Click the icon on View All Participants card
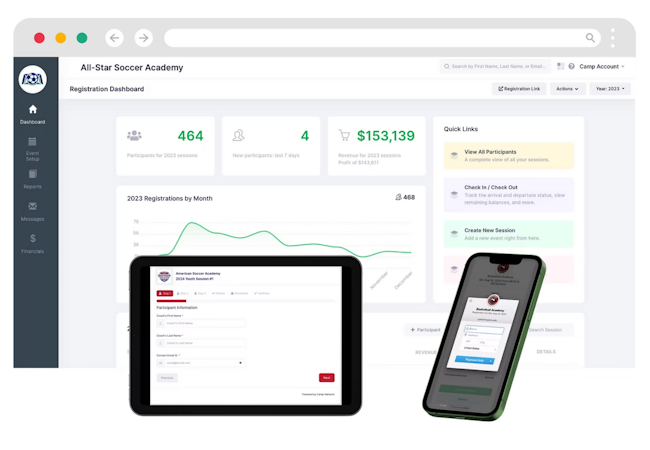The image size is (650, 450). (x=454, y=155)
